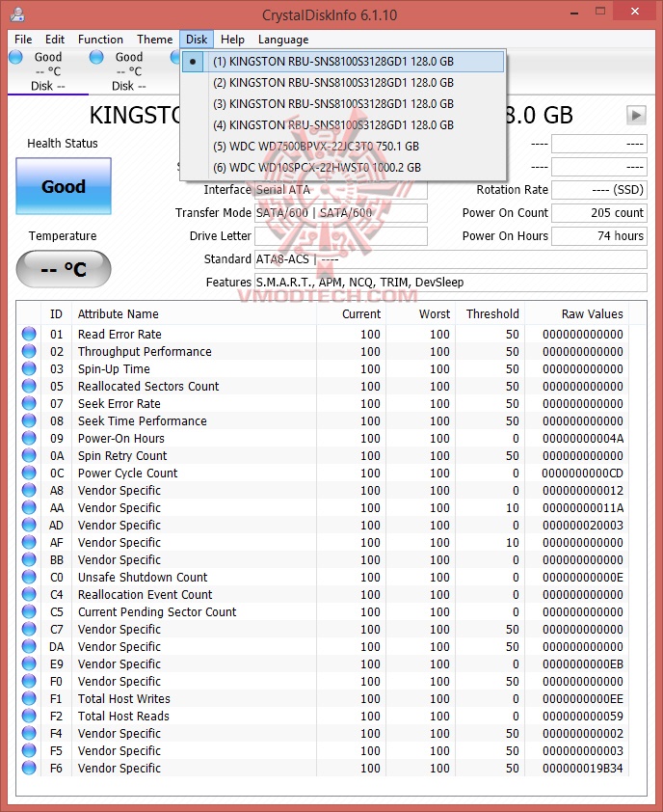This screenshot has width=663, height=812.
Task: Click the second disk blue status orb
Action: tap(96, 57)
